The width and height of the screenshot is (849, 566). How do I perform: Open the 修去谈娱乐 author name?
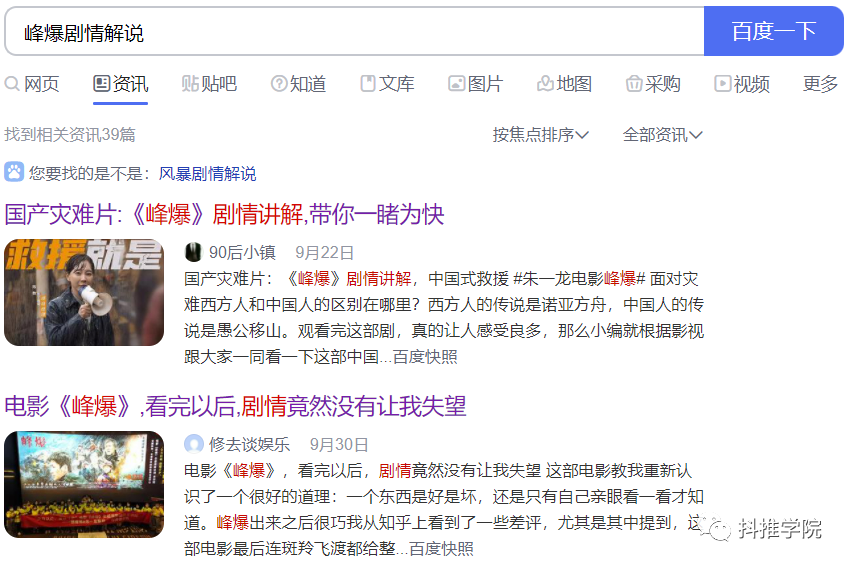click(250, 445)
